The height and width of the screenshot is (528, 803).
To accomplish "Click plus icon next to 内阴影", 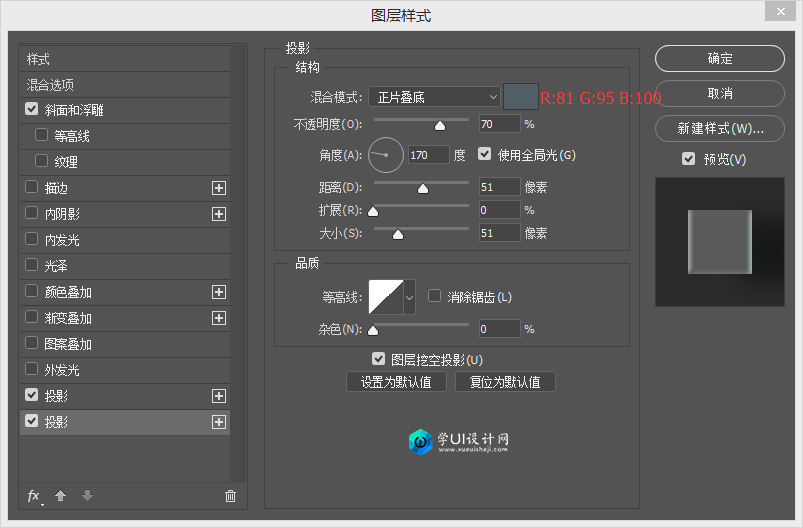I will pos(219,214).
